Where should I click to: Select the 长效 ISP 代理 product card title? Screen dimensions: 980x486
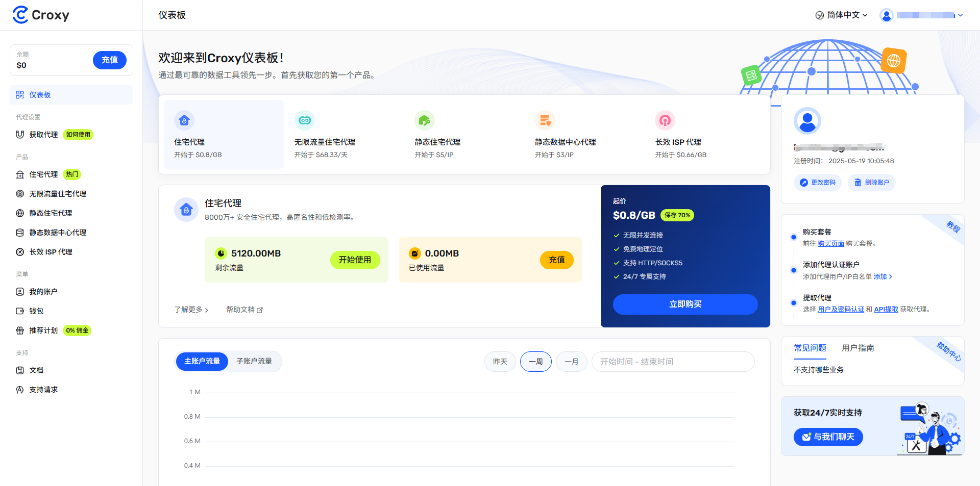tap(678, 142)
